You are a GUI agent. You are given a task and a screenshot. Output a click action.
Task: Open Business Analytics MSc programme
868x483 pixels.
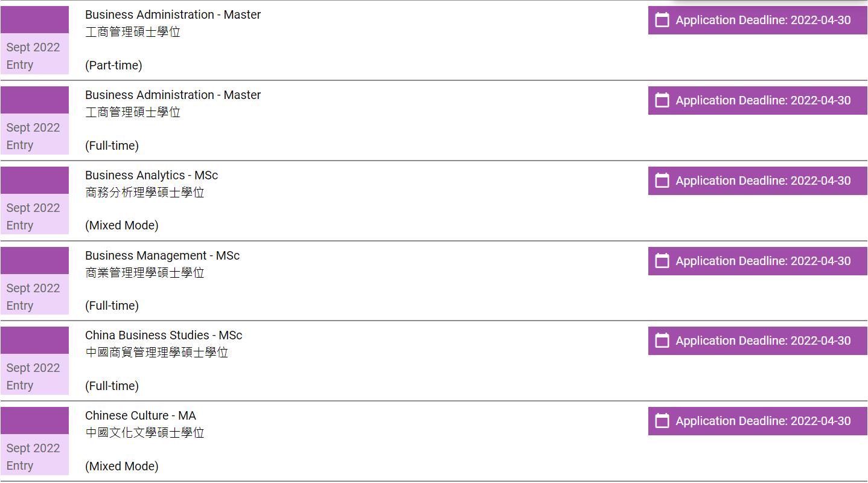point(152,175)
